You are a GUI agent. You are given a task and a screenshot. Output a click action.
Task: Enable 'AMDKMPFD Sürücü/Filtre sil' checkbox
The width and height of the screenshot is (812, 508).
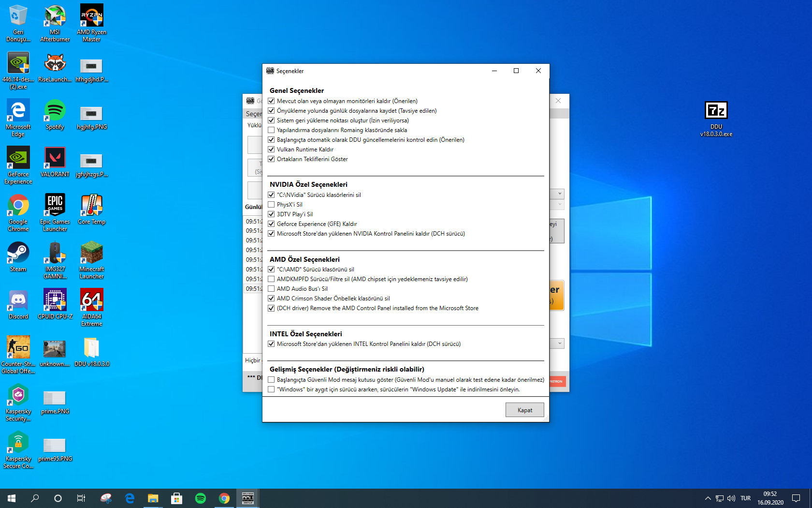pos(271,279)
